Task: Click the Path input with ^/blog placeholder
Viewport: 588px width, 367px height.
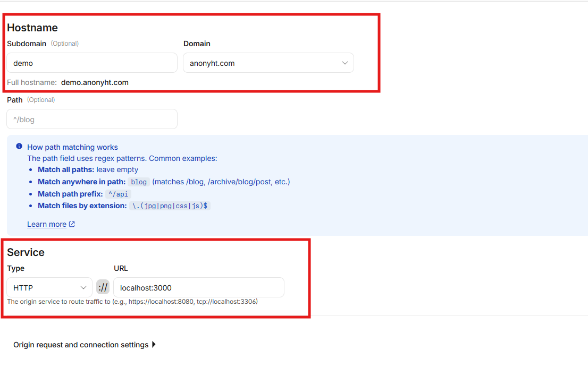Action: 92,119
